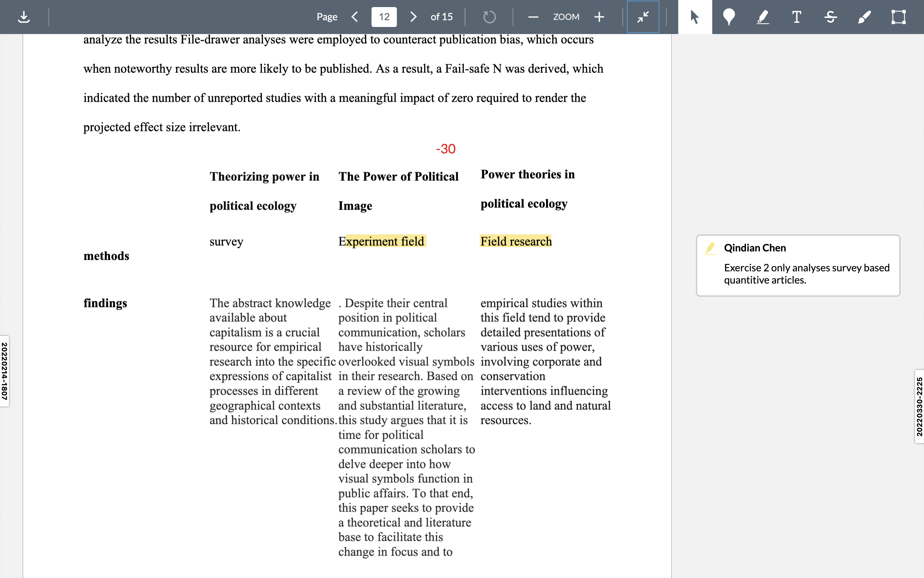Toggle the collapse view button

coord(643,17)
